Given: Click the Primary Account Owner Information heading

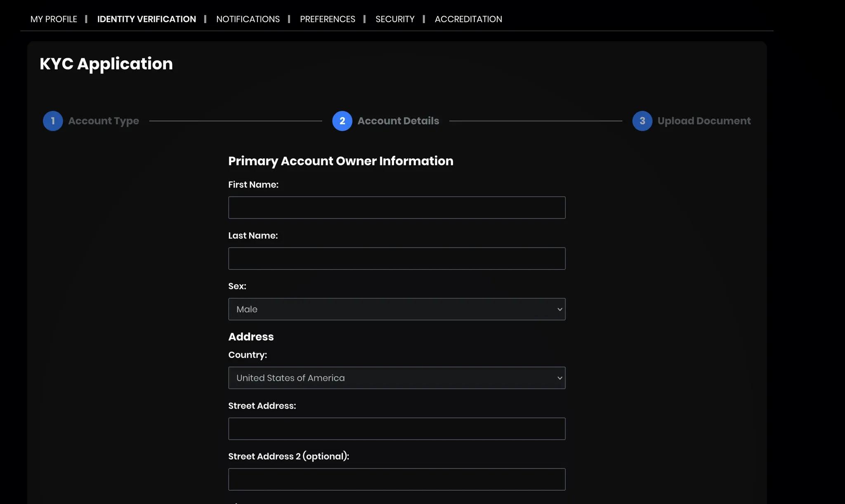Looking at the screenshot, I should pyautogui.click(x=340, y=161).
